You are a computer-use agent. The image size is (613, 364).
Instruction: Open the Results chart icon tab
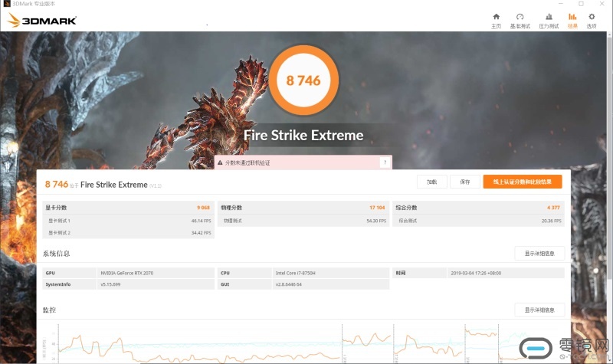click(x=572, y=17)
